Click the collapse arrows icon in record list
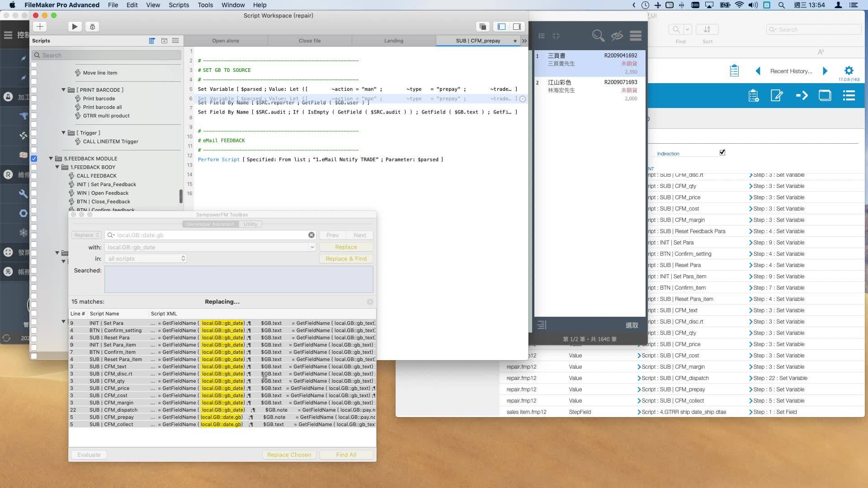 click(556, 36)
